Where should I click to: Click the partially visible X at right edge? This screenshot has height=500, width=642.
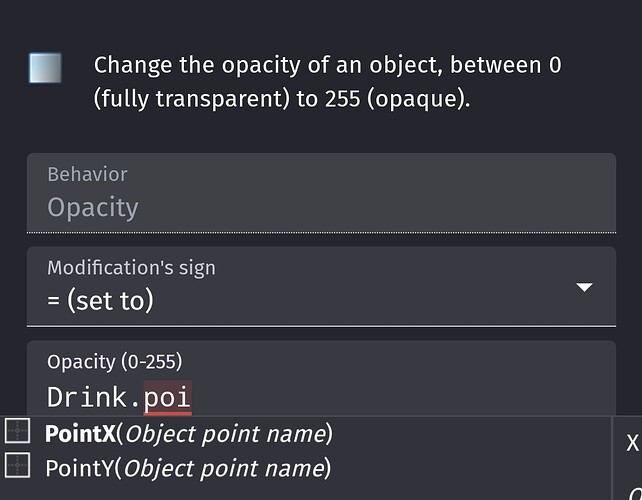pos(632,443)
